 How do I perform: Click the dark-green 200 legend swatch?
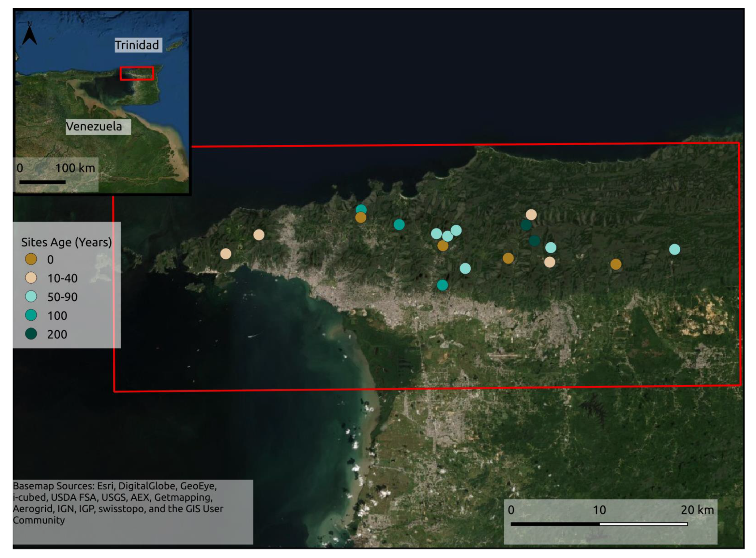31,334
